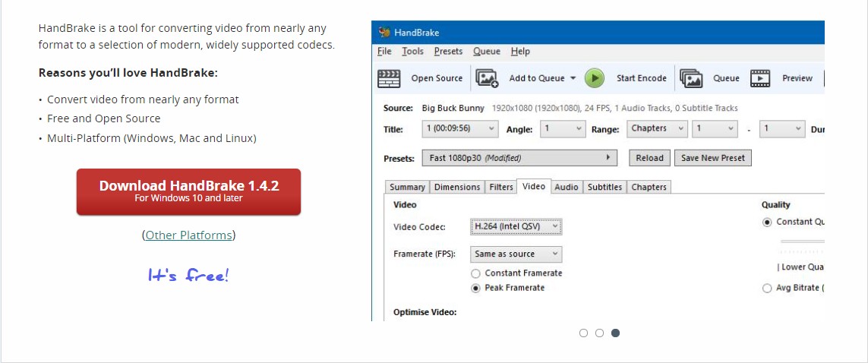Switch to the Video tab
Viewport: 868px width, 363px height.
pos(534,187)
